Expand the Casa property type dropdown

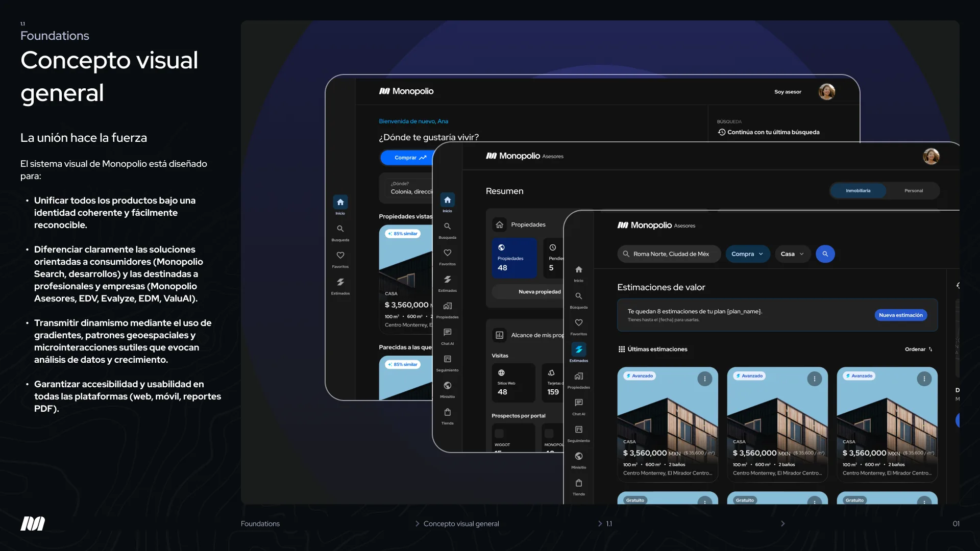[792, 254]
